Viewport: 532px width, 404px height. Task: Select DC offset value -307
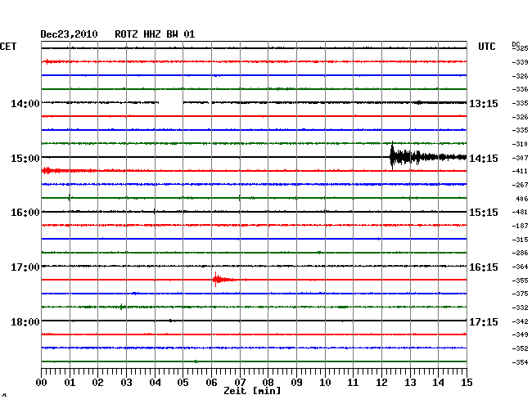pyautogui.click(x=520, y=158)
